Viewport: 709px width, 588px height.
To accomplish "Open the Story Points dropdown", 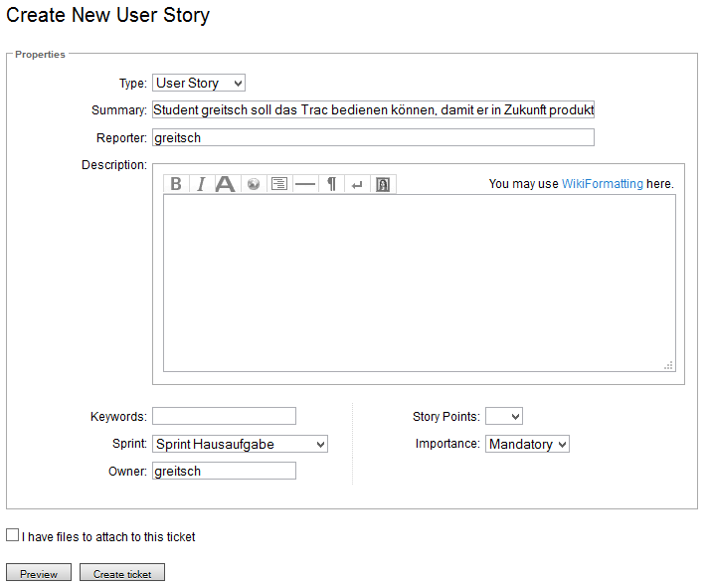I will (504, 417).
